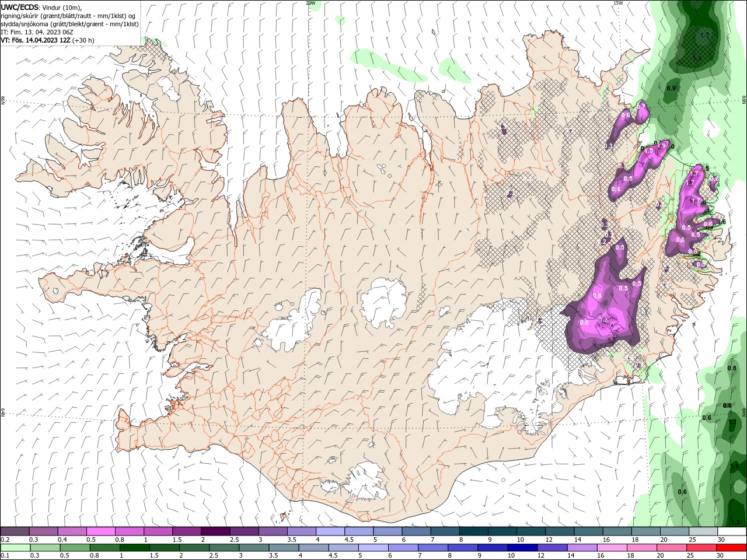Screen dimensions: 747x560
Task: Click the snow legend swatch starting at 14
Action: 589,531
